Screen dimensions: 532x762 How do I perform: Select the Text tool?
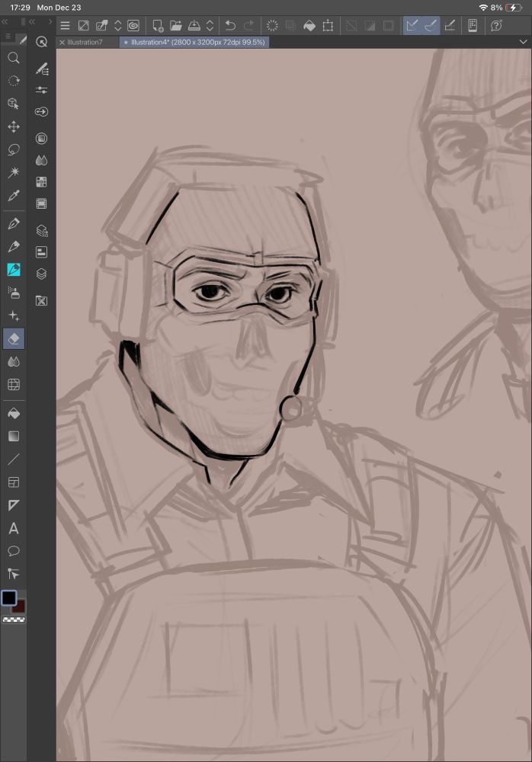pyautogui.click(x=14, y=528)
